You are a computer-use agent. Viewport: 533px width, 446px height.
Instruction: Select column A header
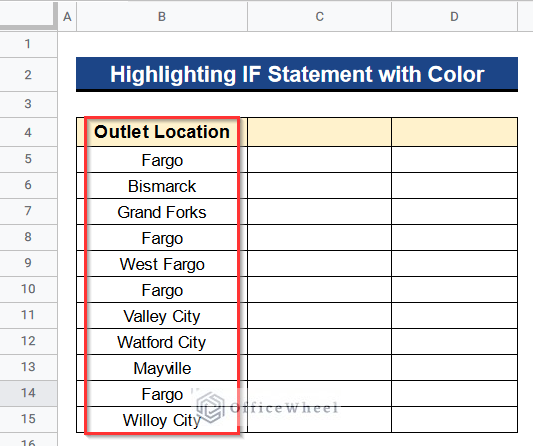tap(67, 17)
